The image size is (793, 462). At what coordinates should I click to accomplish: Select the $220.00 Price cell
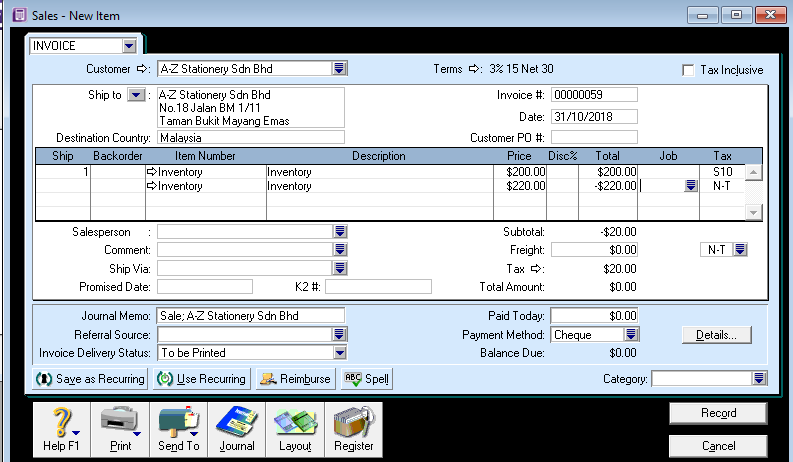coord(520,186)
